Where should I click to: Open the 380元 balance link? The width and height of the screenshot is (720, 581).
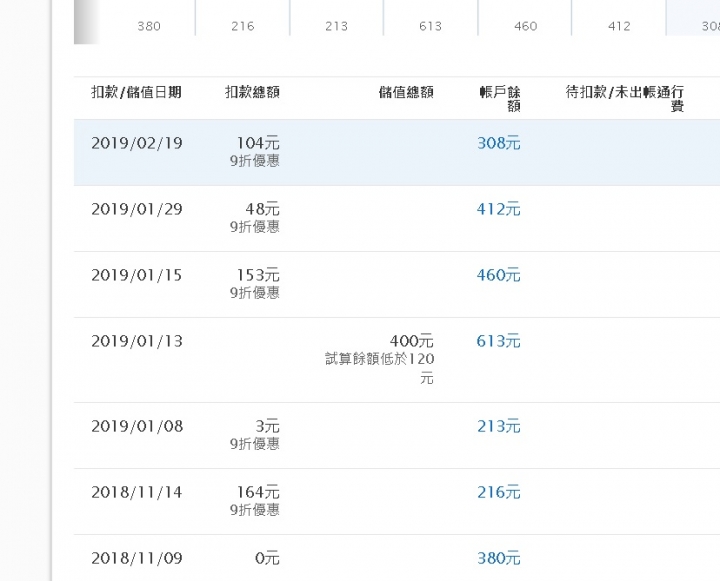[499, 558]
